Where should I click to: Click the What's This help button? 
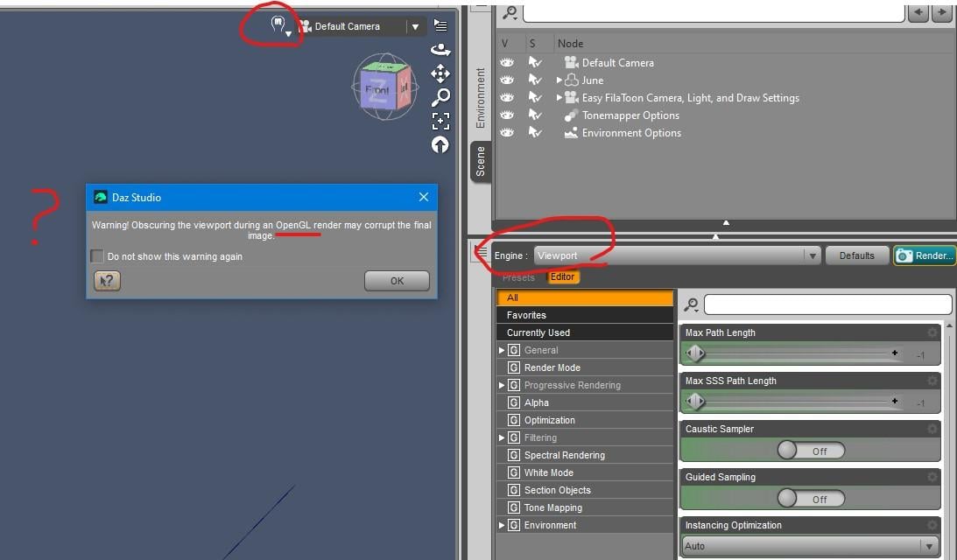point(107,281)
